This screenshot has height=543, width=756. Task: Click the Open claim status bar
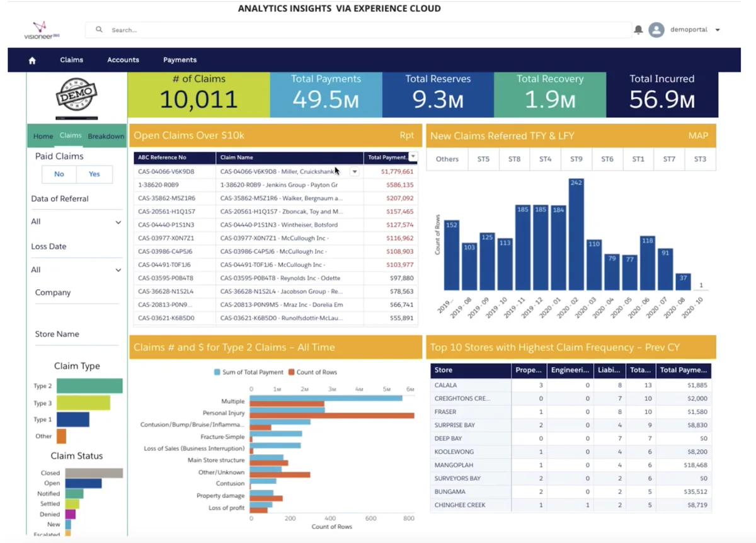pos(83,483)
